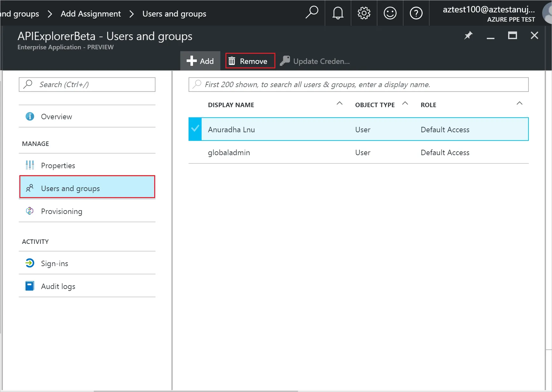
Task: Sort by Object Type column arrow
Action: click(405, 103)
